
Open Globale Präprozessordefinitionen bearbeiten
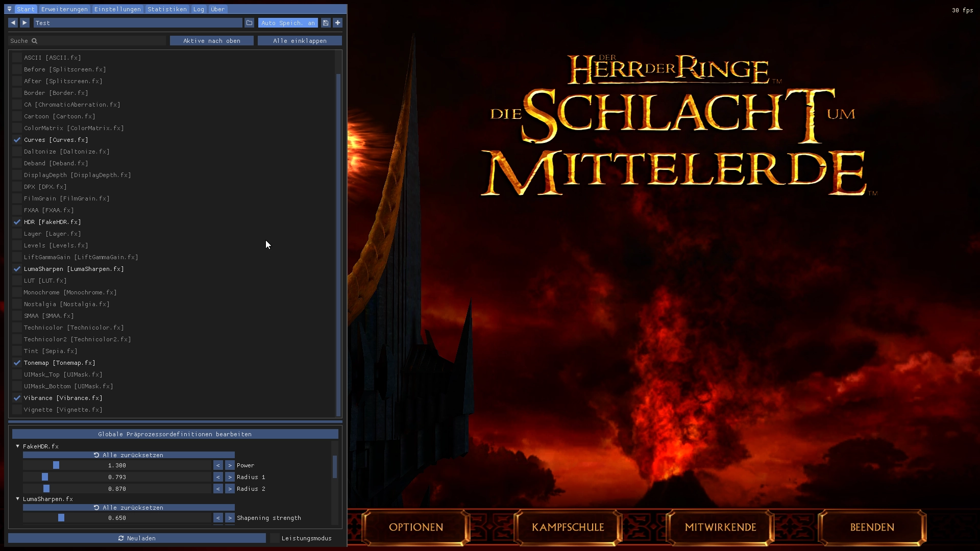point(175,434)
